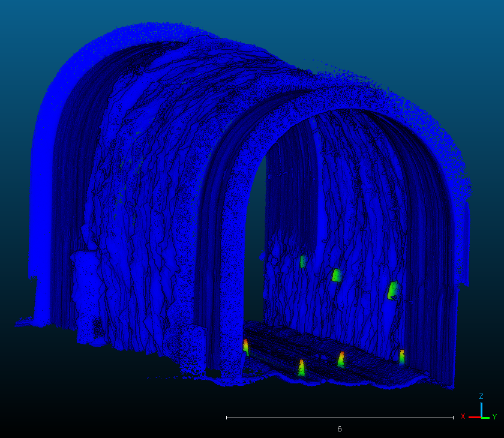504x438 pixels.
Task: Pick the third cone from the left
Action: (x=341, y=360)
